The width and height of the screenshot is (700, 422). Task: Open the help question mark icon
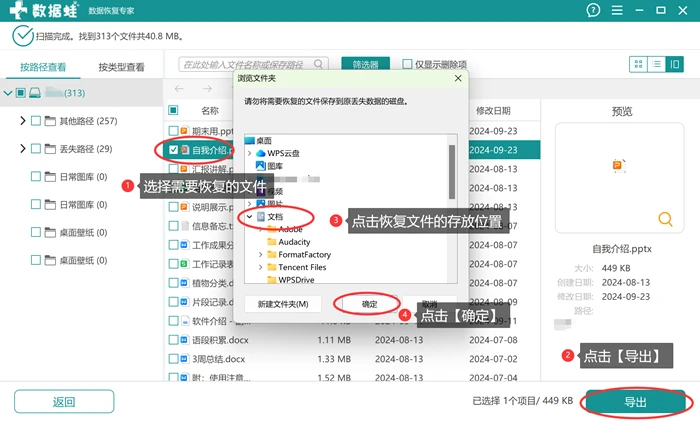(593, 10)
